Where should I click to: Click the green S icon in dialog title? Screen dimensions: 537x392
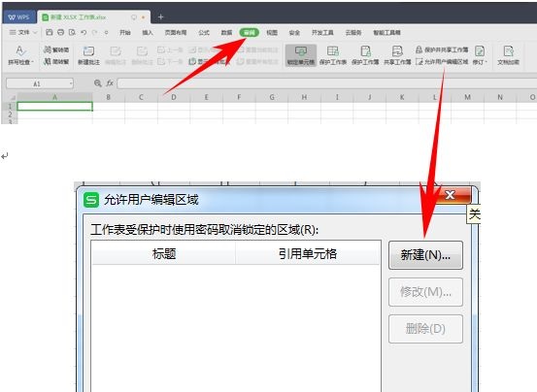(91, 200)
